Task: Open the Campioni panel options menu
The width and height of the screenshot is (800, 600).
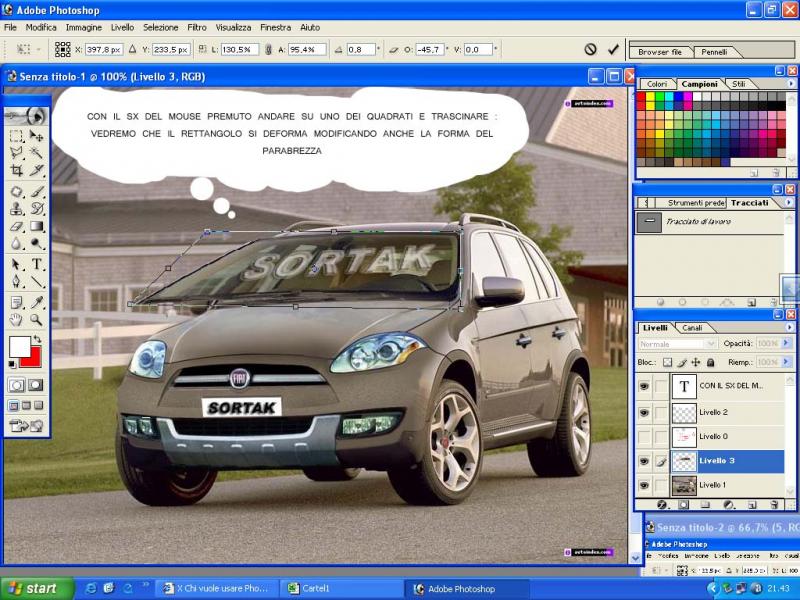Action: pos(791,84)
